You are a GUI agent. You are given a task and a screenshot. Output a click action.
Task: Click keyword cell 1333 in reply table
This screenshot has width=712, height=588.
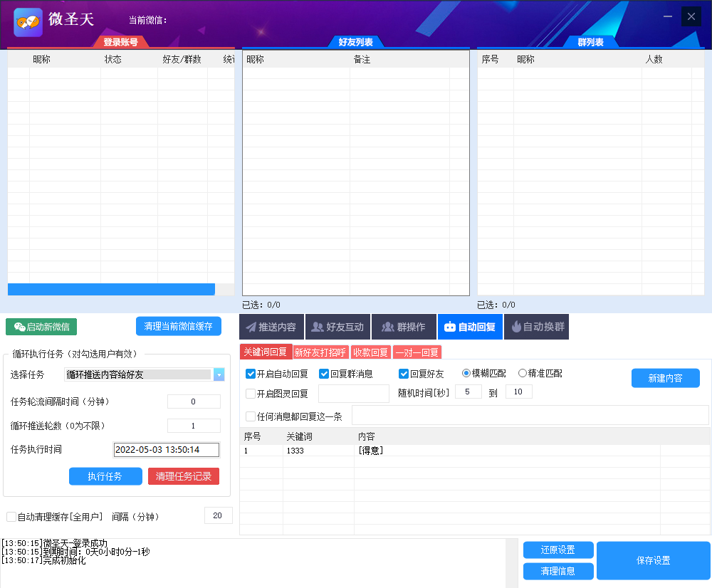click(x=318, y=451)
